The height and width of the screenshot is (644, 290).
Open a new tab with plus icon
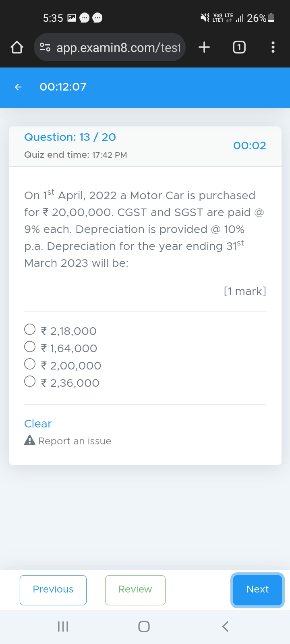point(204,47)
